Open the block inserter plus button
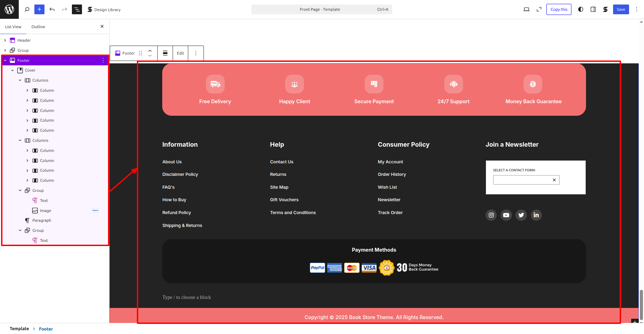The height and width of the screenshot is (334, 644). click(39, 9)
